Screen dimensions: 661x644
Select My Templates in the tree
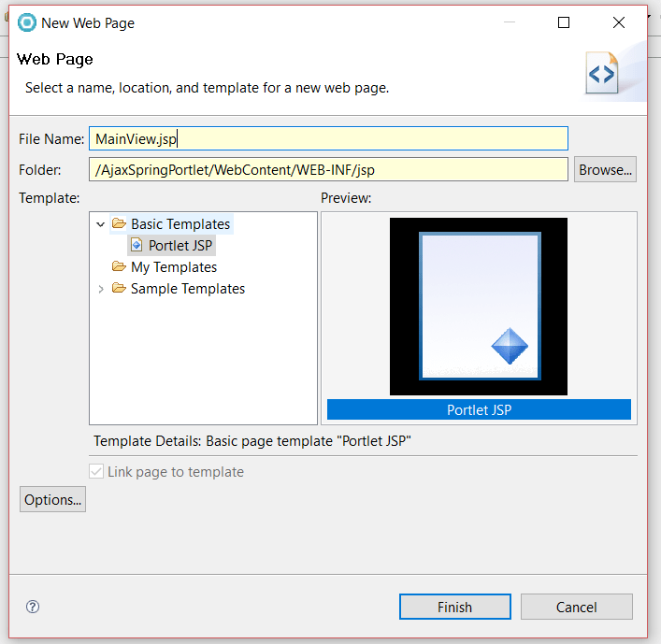(174, 267)
